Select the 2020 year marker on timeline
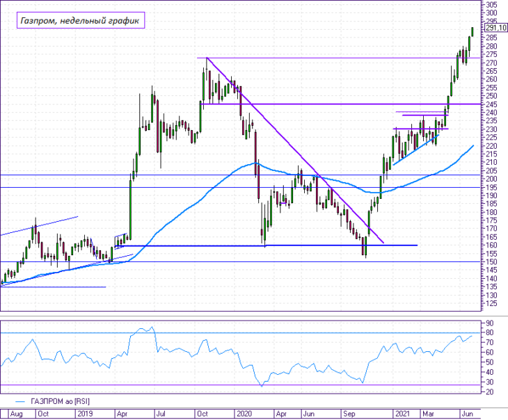This screenshot has height=420, width=508. point(244,414)
